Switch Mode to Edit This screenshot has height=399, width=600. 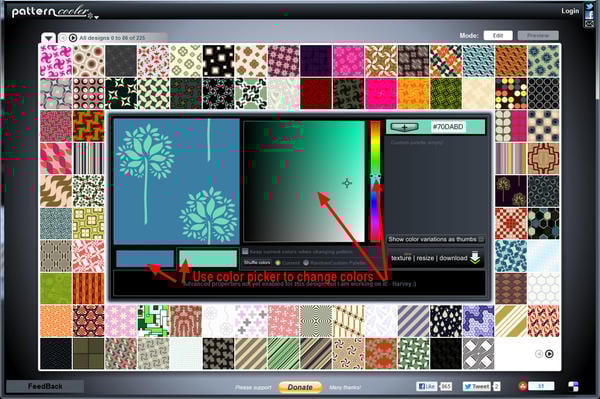(x=498, y=36)
